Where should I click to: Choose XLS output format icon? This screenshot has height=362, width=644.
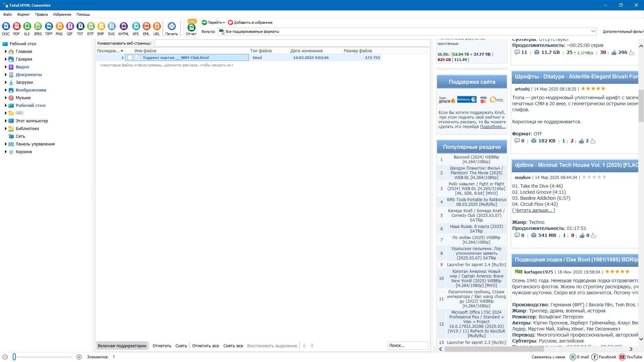pyautogui.click(x=27, y=26)
